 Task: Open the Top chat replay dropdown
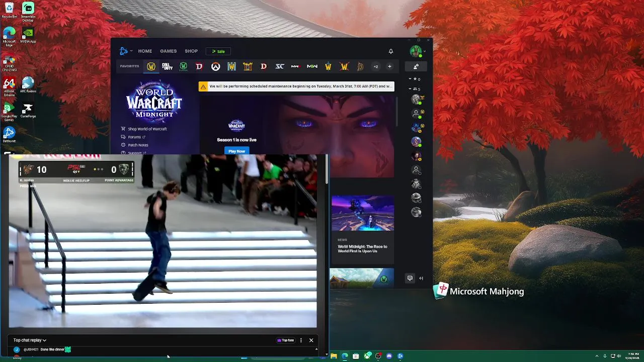pyautogui.click(x=30, y=340)
